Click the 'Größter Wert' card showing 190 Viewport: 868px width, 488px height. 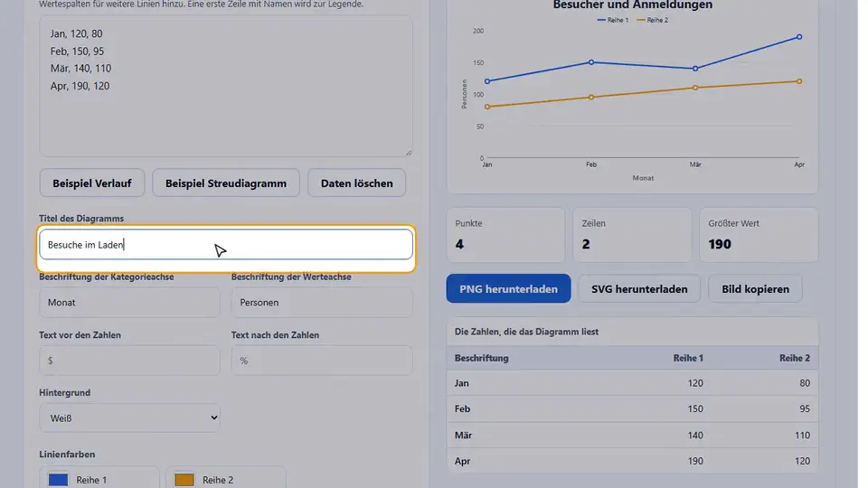759,235
